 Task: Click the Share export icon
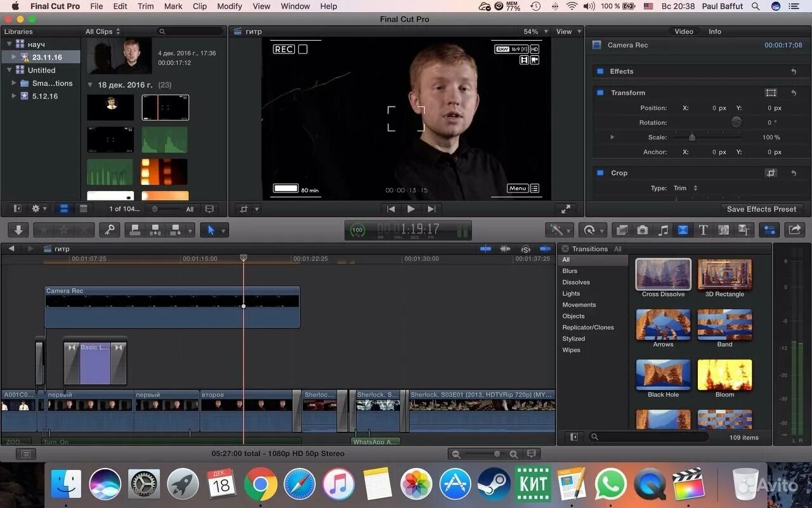coord(795,230)
